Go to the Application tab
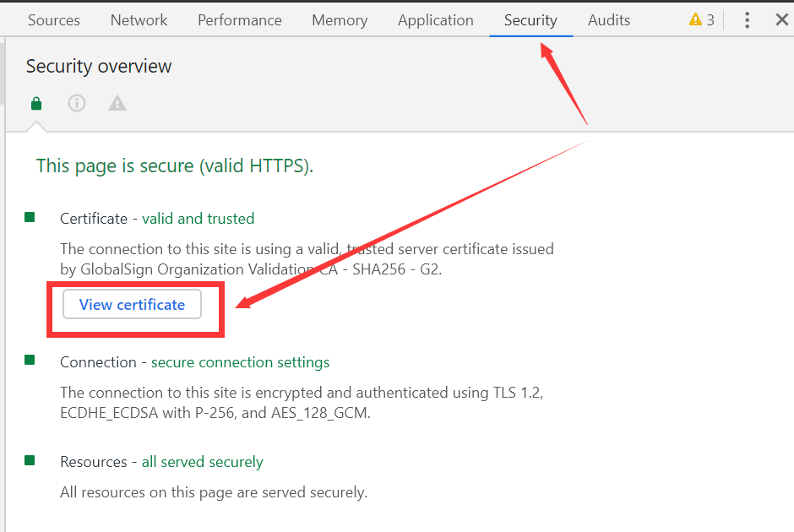 pyautogui.click(x=436, y=20)
